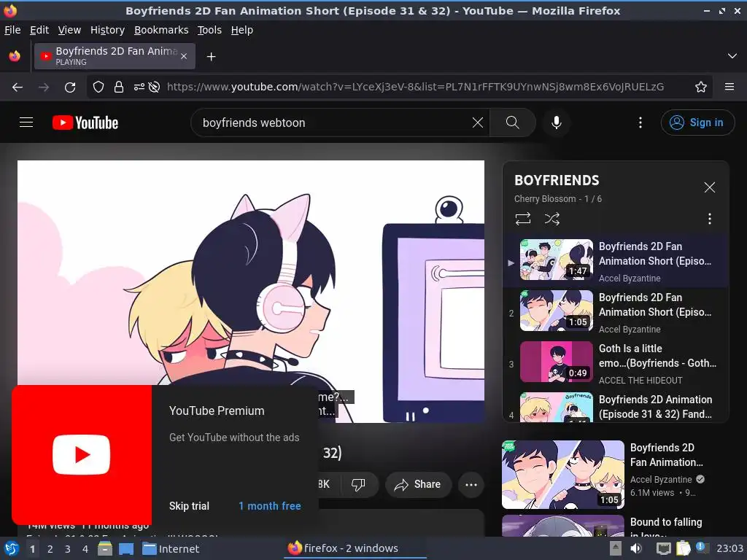Dislike the video with thumbs-down
Viewport: 747px width, 560px height.
pyautogui.click(x=358, y=485)
